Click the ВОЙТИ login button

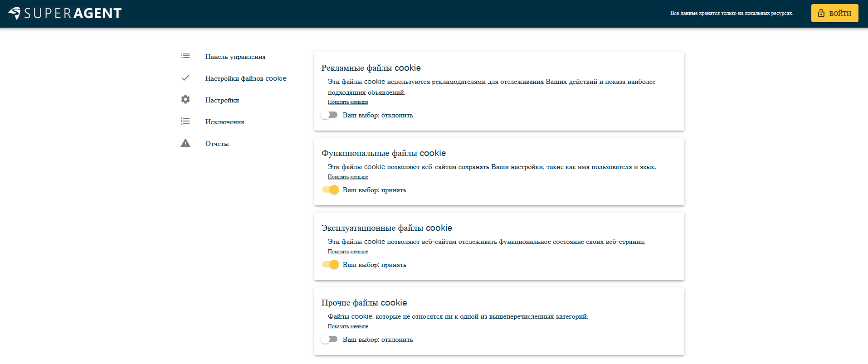click(834, 13)
